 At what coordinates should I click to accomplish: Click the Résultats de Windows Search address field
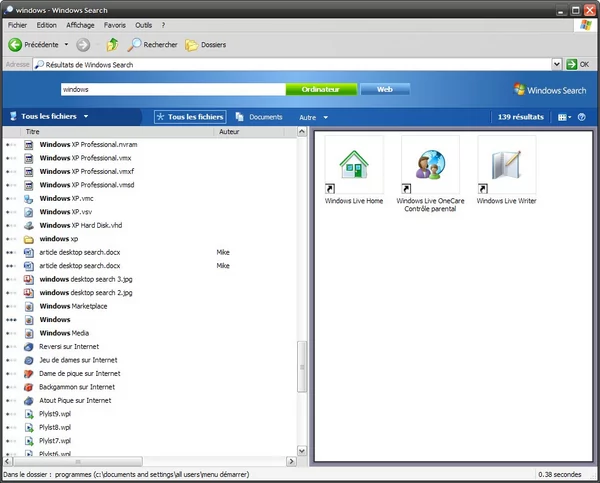pyautogui.click(x=292, y=65)
